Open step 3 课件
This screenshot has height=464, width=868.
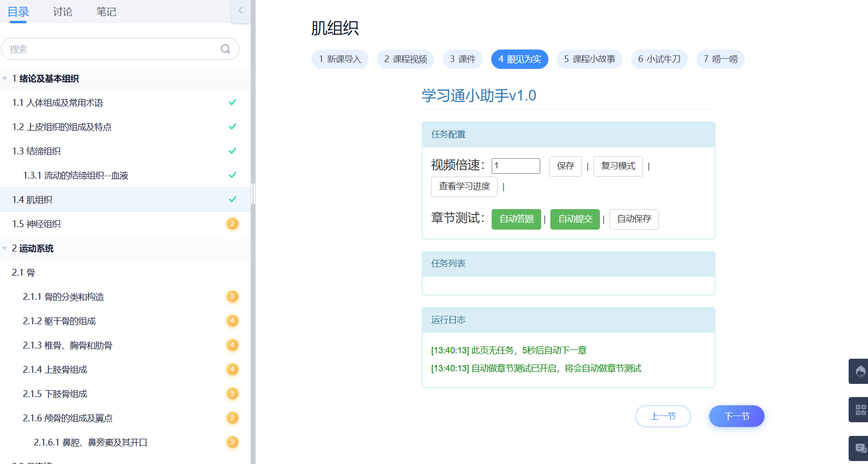pos(463,59)
